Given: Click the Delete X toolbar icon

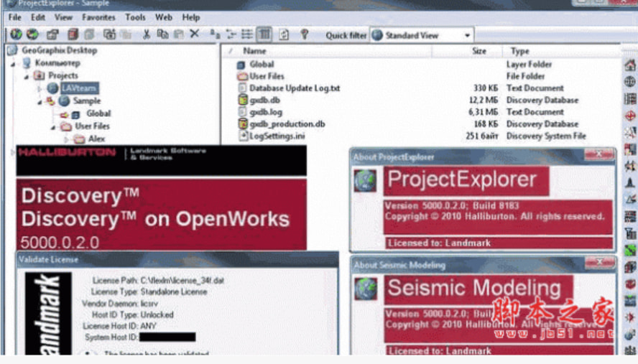Looking at the screenshot, I should pyautogui.click(x=194, y=34).
